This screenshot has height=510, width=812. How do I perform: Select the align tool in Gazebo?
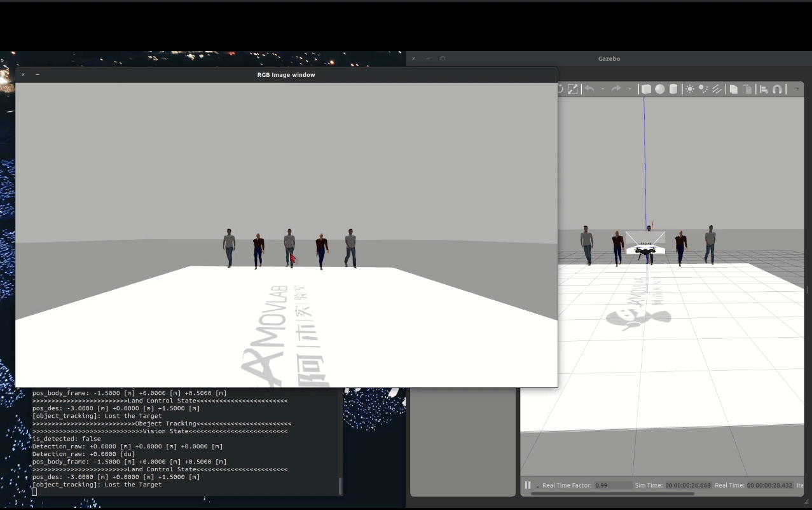764,89
